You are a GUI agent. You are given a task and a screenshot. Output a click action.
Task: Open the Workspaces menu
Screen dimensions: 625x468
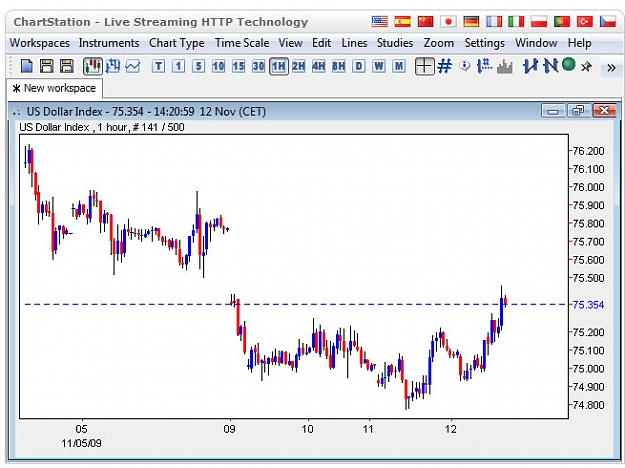pyautogui.click(x=39, y=43)
